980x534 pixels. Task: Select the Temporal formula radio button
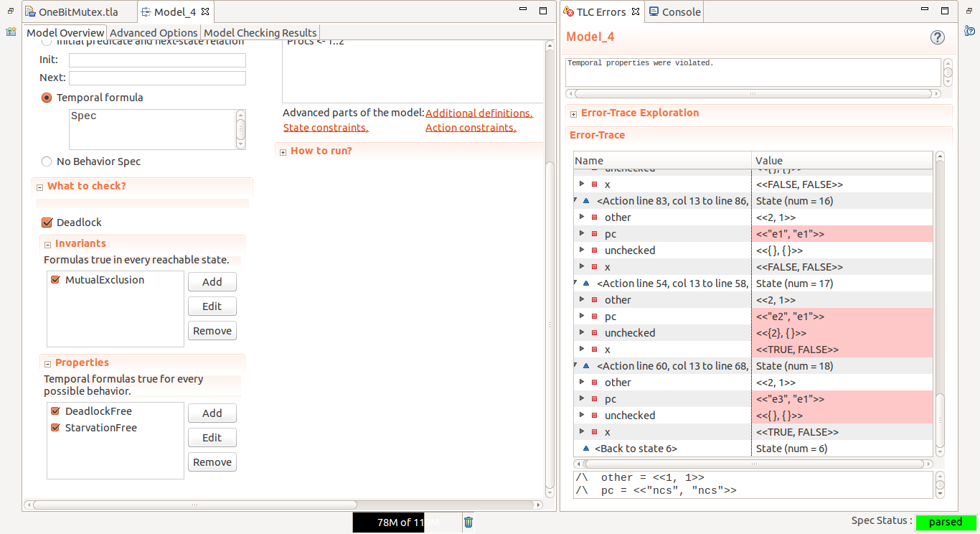pos(47,98)
